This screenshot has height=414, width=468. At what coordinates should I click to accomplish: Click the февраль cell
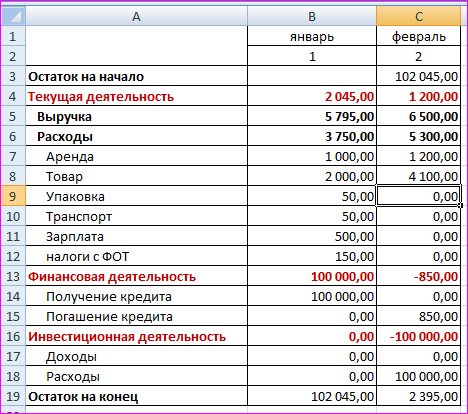pos(419,36)
